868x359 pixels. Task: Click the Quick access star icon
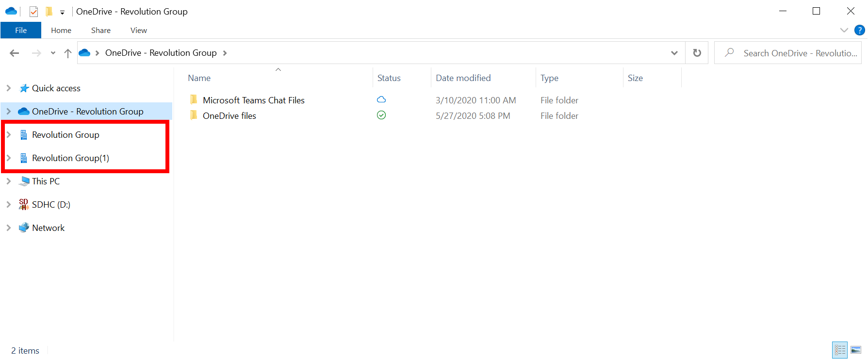(x=24, y=88)
